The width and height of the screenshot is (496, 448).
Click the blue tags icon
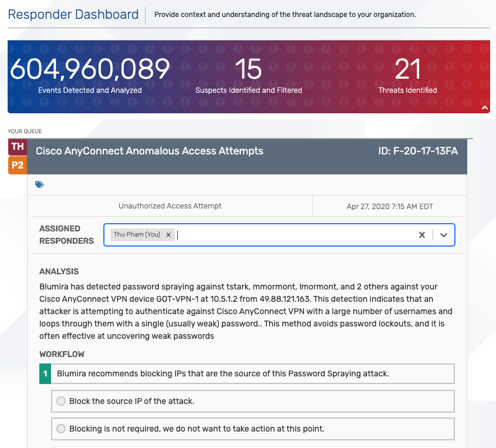(39, 184)
